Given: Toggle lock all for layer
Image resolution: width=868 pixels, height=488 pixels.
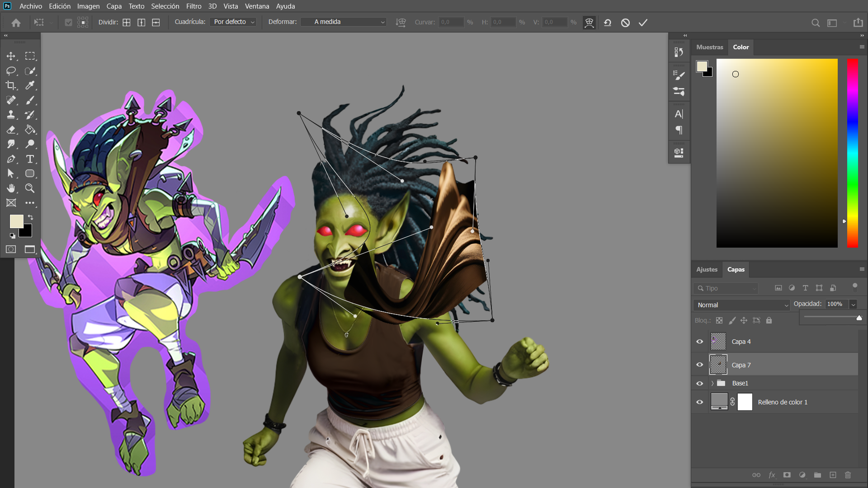Looking at the screenshot, I should pos(769,320).
